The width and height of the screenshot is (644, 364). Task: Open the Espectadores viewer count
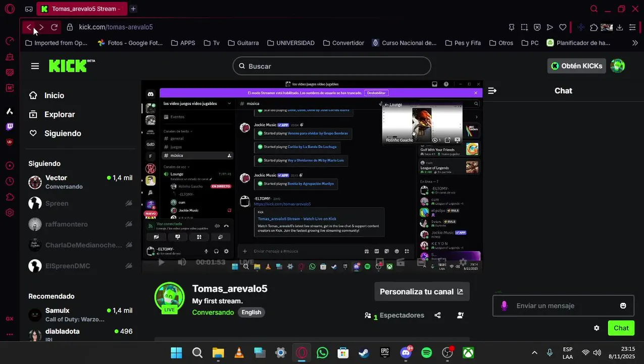click(x=394, y=315)
